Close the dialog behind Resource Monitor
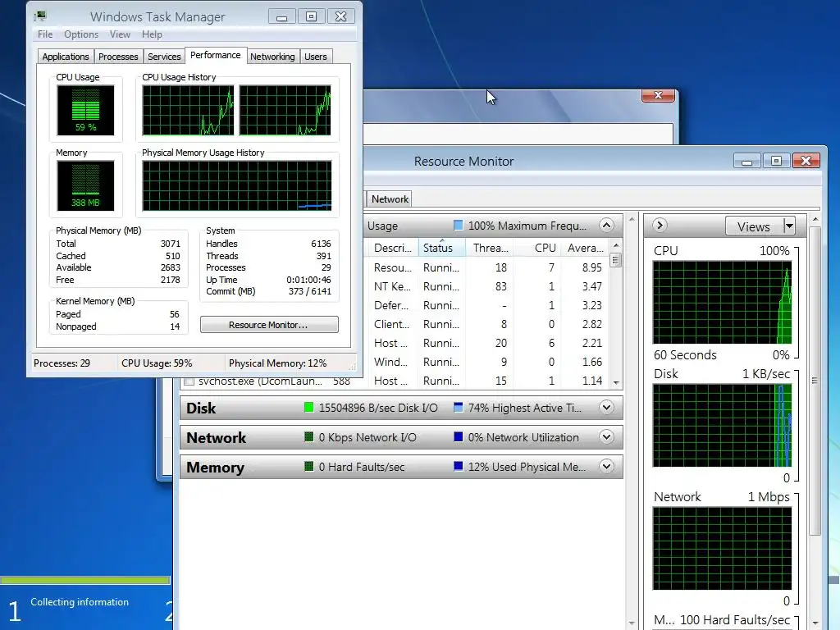840x630 pixels. tap(659, 95)
